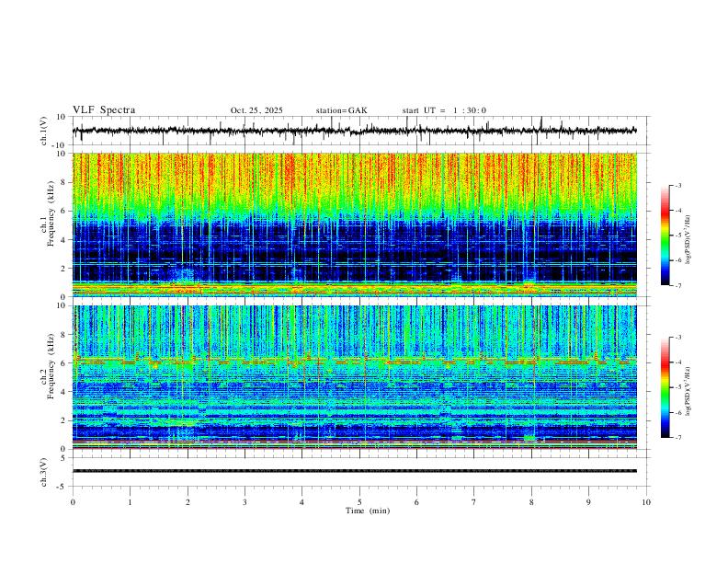Image resolution: width=728 pixels, height=563 pixels.
Task: Click the 8 min tick on time axis
Action: 531,502
